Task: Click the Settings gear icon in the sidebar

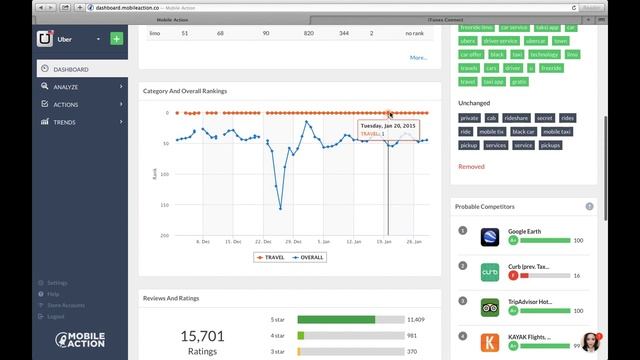Action: [x=41, y=282]
